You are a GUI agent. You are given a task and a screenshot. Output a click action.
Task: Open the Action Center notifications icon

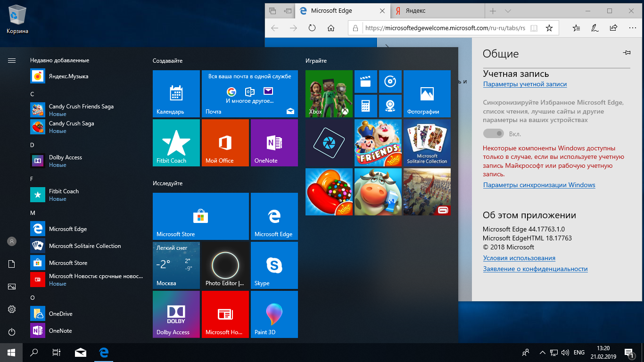tap(628, 353)
